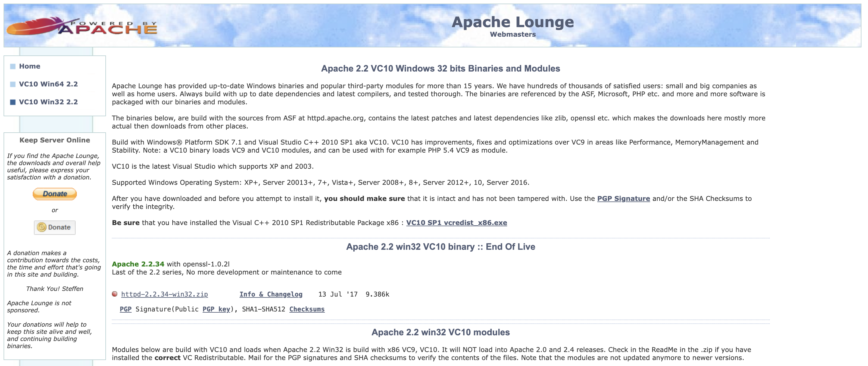
Task: Click the green Apache 2.2.34 version text
Action: [x=138, y=264]
